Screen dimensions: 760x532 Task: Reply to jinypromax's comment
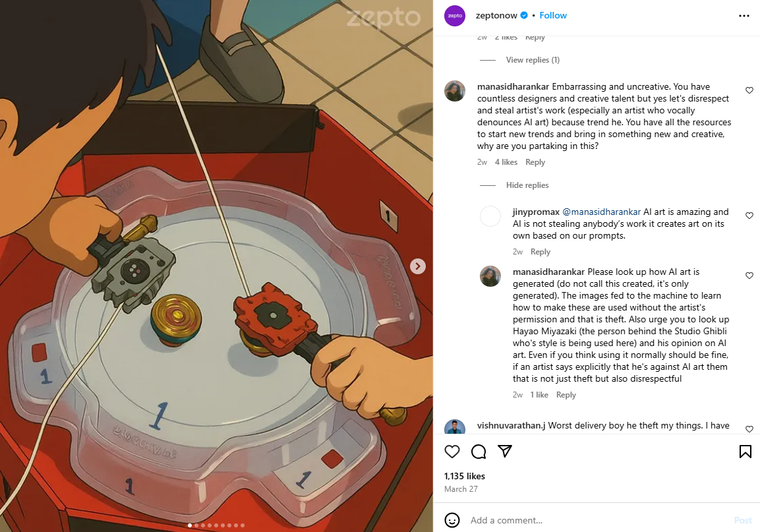(540, 252)
